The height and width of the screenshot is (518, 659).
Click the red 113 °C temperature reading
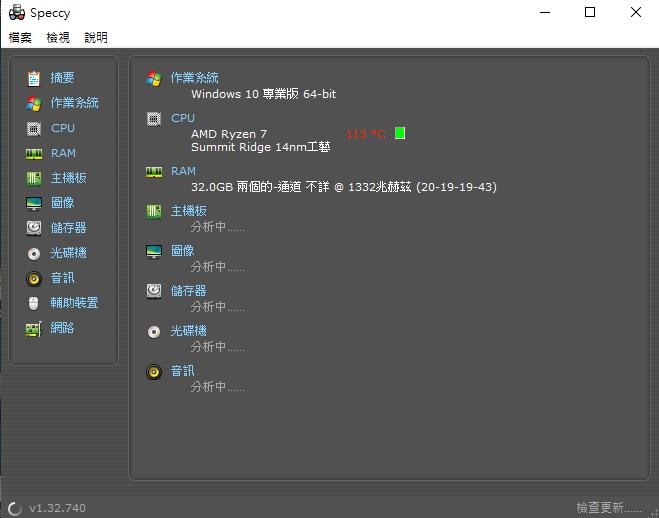pos(366,134)
